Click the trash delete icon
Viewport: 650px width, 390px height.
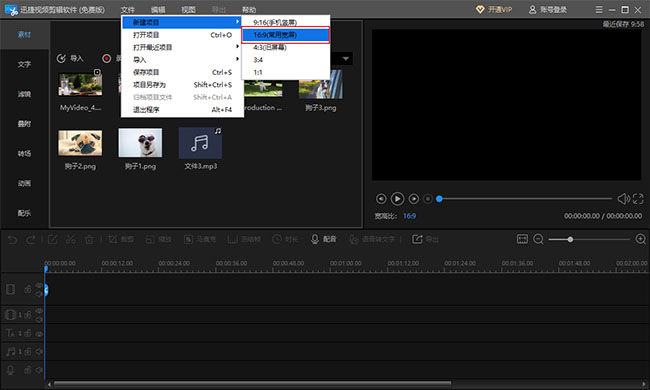pyautogui.click(x=89, y=240)
